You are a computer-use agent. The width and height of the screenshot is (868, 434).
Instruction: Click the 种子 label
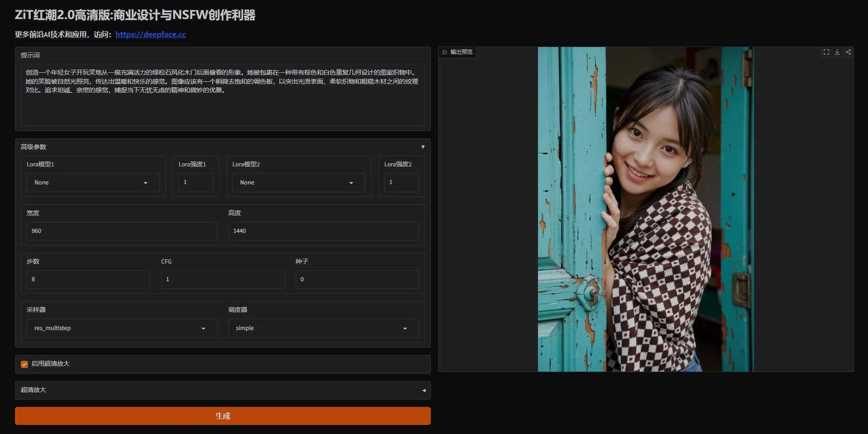click(302, 261)
